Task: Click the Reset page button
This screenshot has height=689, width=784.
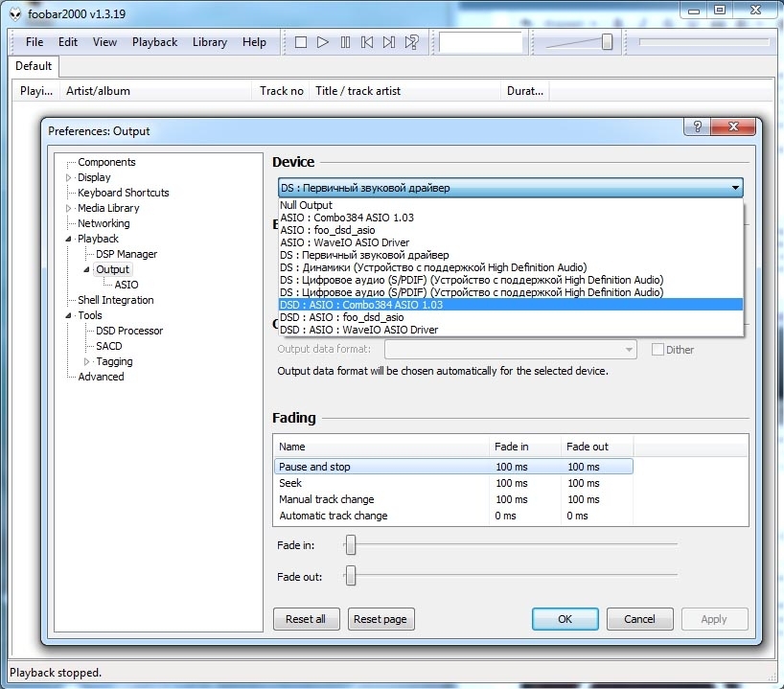Action: point(380,619)
